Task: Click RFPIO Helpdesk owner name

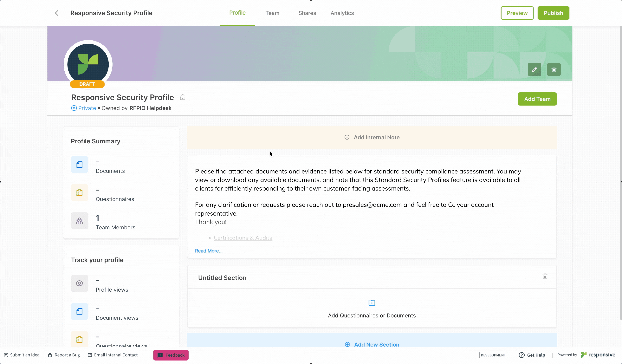Action: [150, 108]
